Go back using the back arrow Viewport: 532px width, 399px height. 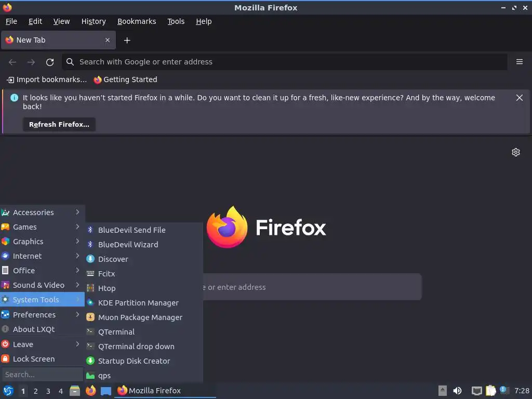click(x=12, y=62)
